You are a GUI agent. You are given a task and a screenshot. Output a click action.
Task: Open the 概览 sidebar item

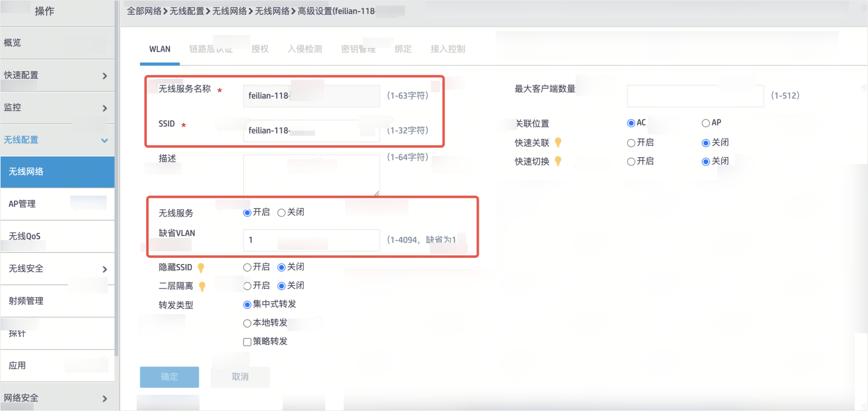pos(57,43)
